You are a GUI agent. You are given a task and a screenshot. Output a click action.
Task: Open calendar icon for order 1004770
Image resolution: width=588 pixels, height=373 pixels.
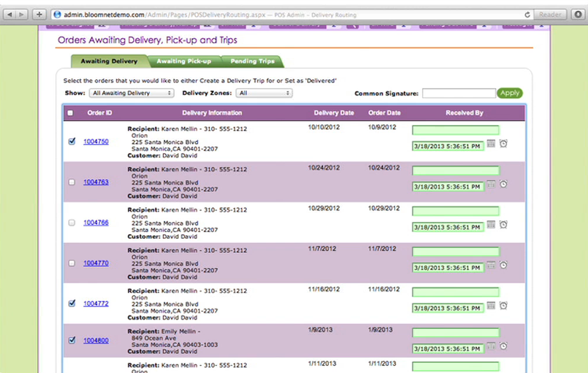(x=491, y=265)
